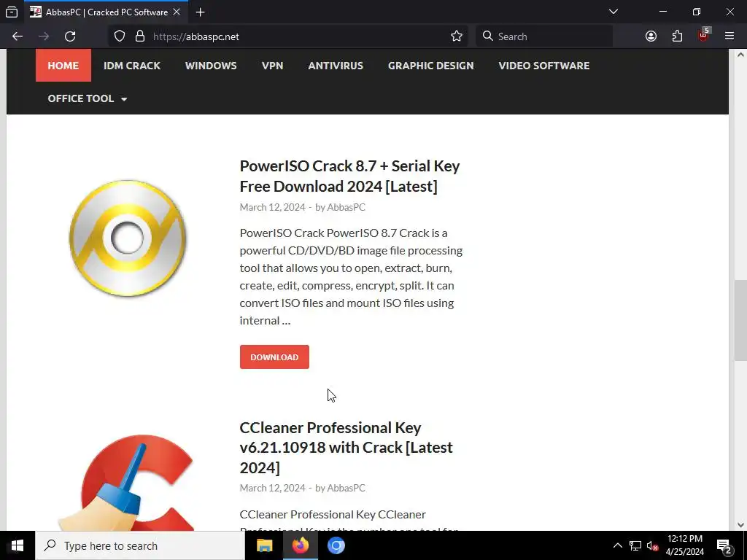
Task: Open the PowerISO Crack 8.7 article title
Action: tap(349, 176)
